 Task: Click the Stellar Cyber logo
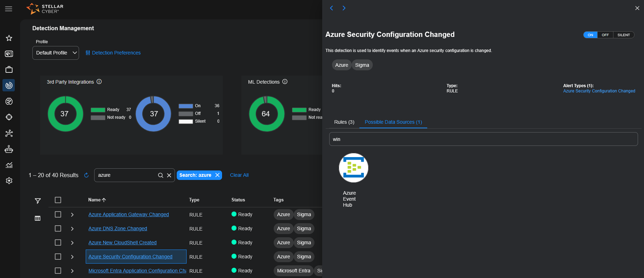45,9
